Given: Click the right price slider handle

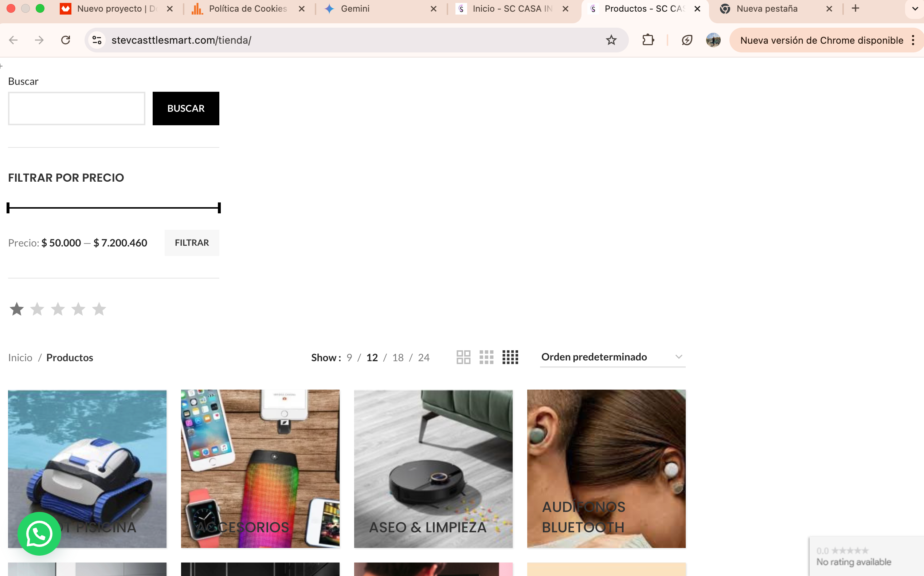Looking at the screenshot, I should (x=219, y=208).
